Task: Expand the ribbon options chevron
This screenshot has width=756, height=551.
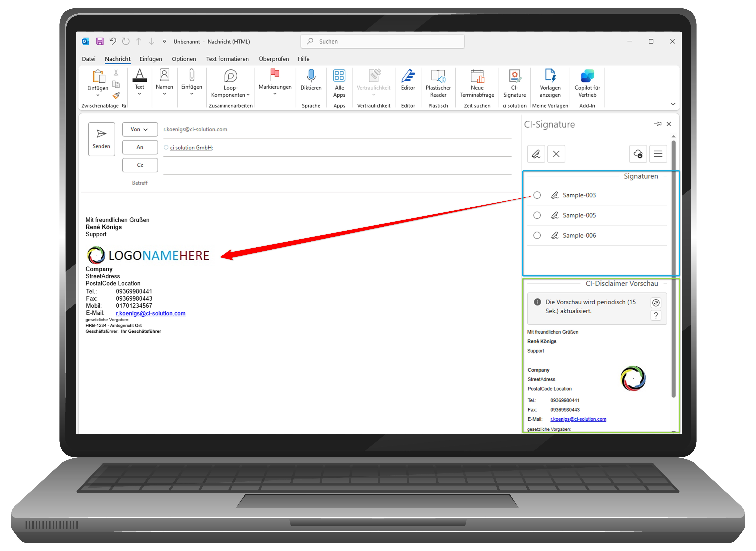Action: (x=673, y=104)
